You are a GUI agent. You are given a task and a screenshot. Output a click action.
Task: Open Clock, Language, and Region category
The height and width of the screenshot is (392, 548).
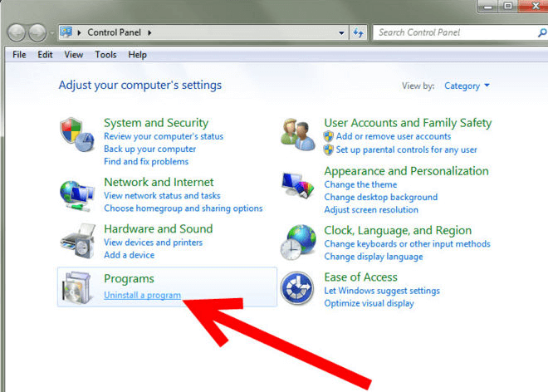coord(398,230)
